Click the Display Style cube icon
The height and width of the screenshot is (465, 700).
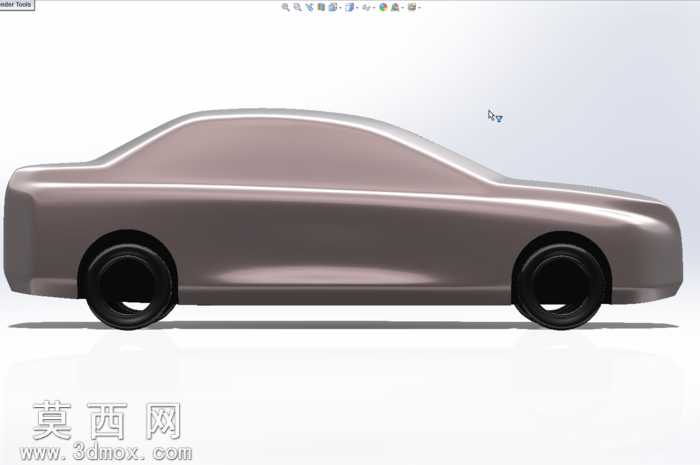tap(349, 7)
